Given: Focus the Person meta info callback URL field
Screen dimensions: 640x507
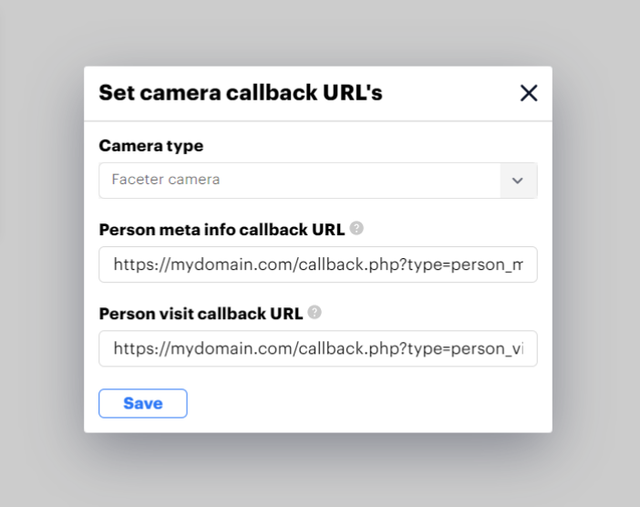Looking at the screenshot, I should pyautogui.click(x=318, y=265).
